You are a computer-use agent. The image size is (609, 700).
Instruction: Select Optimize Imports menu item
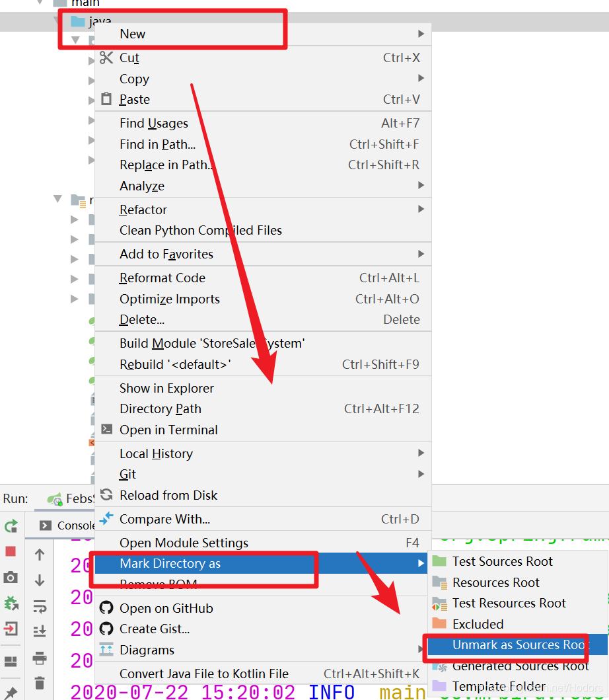(x=264, y=299)
